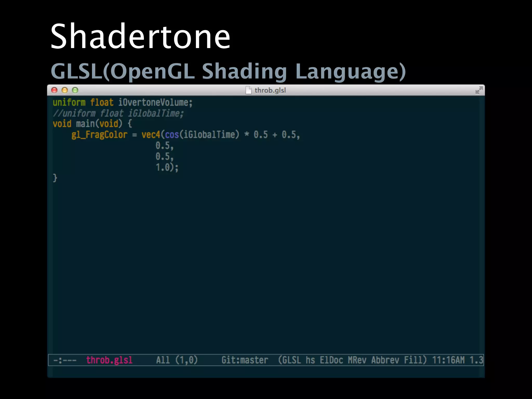This screenshot has width=532, height=399.
Task: Click the closing brace of main
Action: click(x=55, y=178)
